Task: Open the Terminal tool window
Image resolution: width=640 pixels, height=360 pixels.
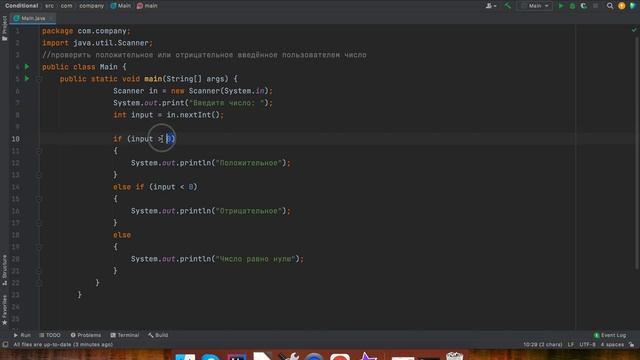Action: pos(124,335)
